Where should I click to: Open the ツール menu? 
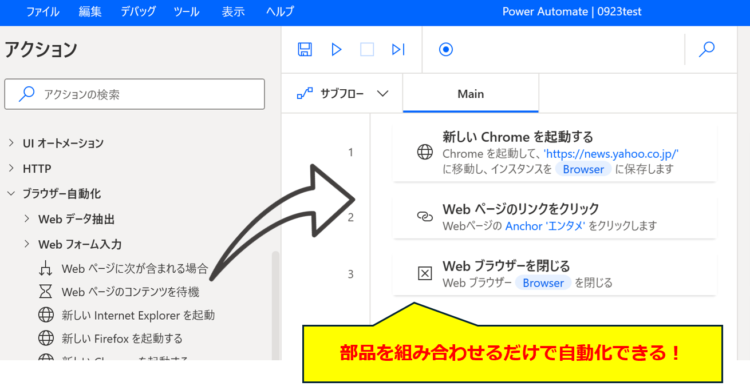(186, 11)
